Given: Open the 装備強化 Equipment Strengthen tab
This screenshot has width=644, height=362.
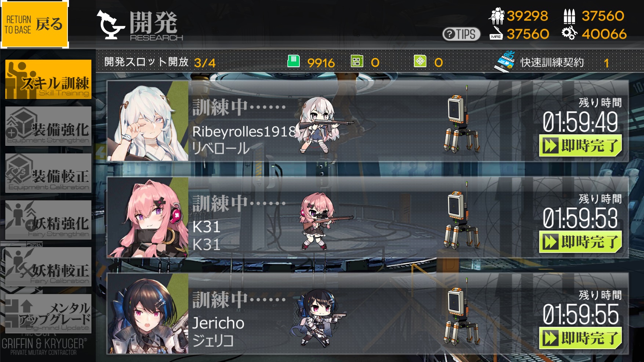Looking at the screenshot, I should pos(48,126).
